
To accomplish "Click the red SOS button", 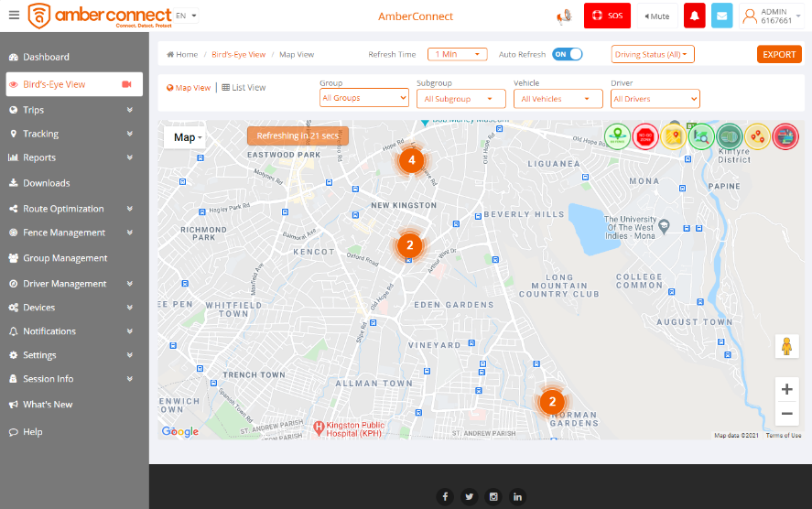I will 607,16.
